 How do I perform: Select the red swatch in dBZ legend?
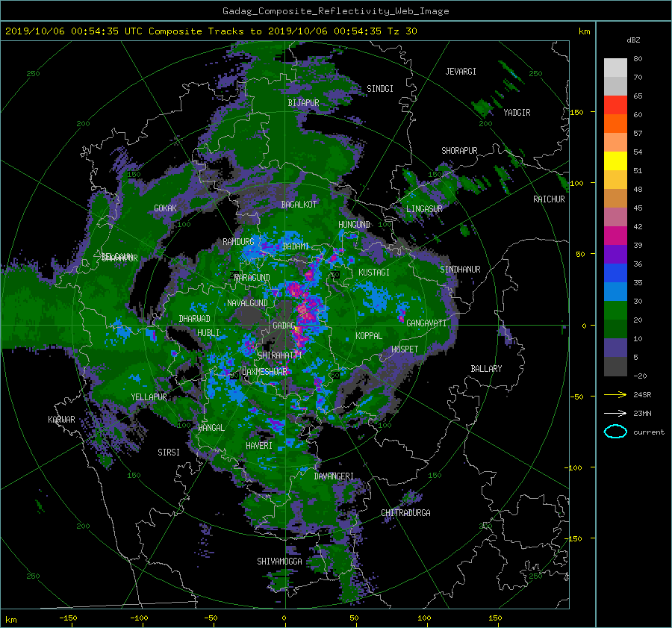pos(615,105)
